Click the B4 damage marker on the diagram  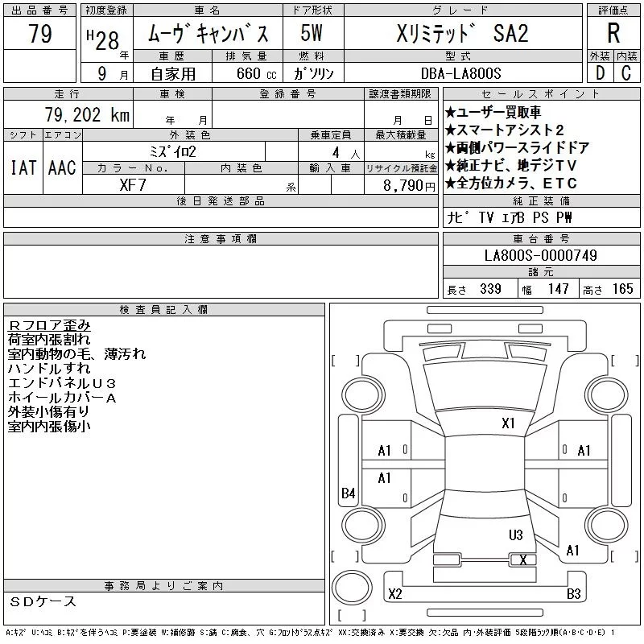[x=348, y=493]
